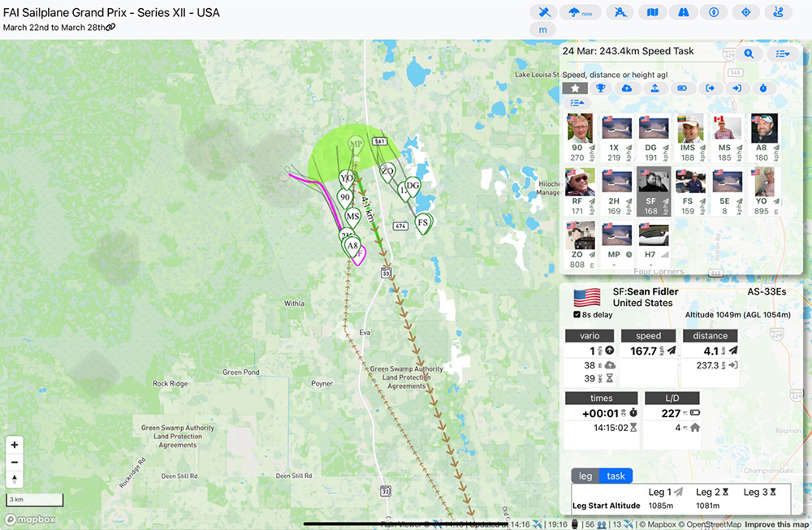
Task: Open the pilot search magnifier button
Action: pos(749,54)
